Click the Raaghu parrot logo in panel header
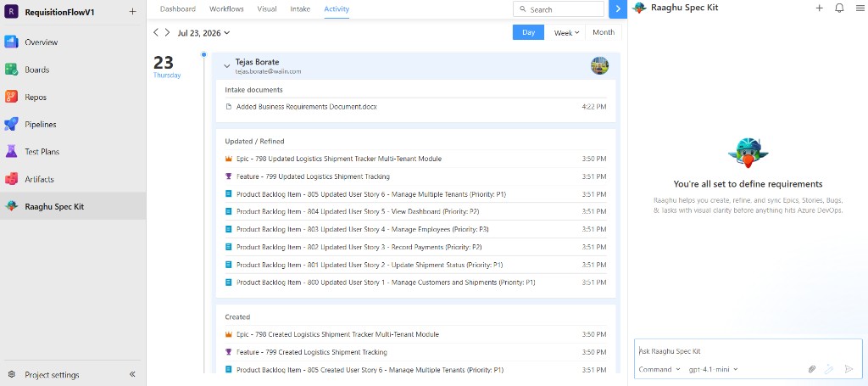This screenshot has height=386, width=868. click(x=640, y=8)
